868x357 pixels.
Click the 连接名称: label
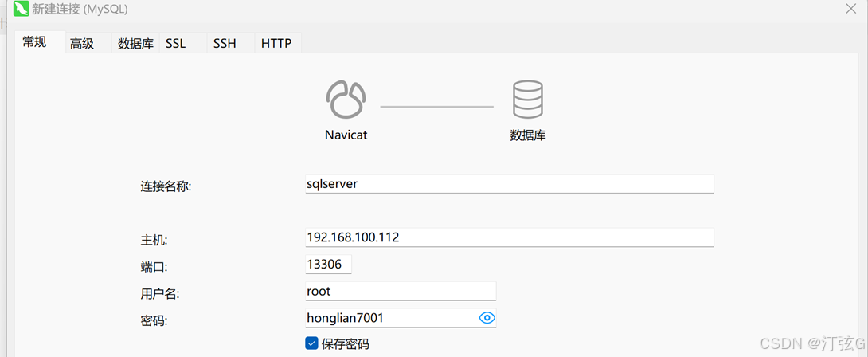tap(166, 186)
